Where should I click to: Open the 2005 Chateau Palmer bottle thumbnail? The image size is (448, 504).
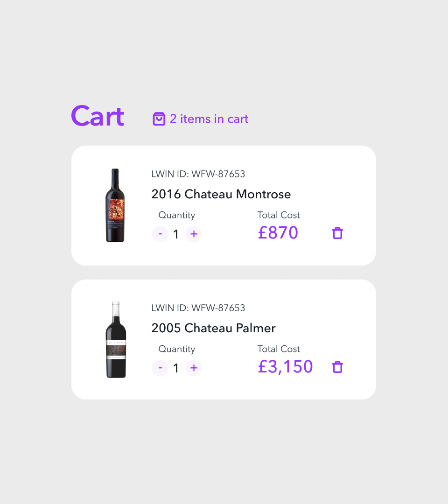point(115,339)
